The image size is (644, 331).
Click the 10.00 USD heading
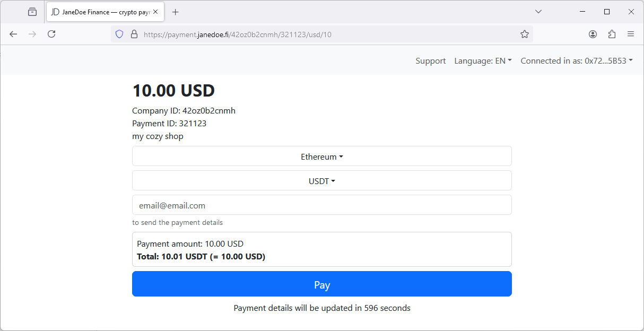pos(173,91)
